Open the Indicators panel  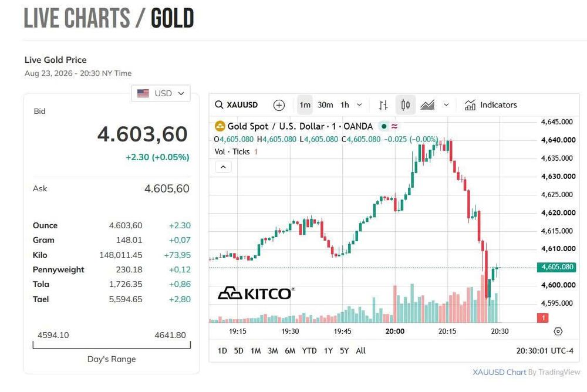tap(491, 105)
